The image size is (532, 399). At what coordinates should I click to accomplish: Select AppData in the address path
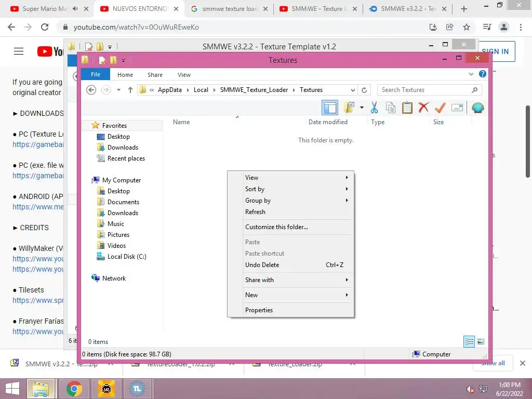coord(170,90)
